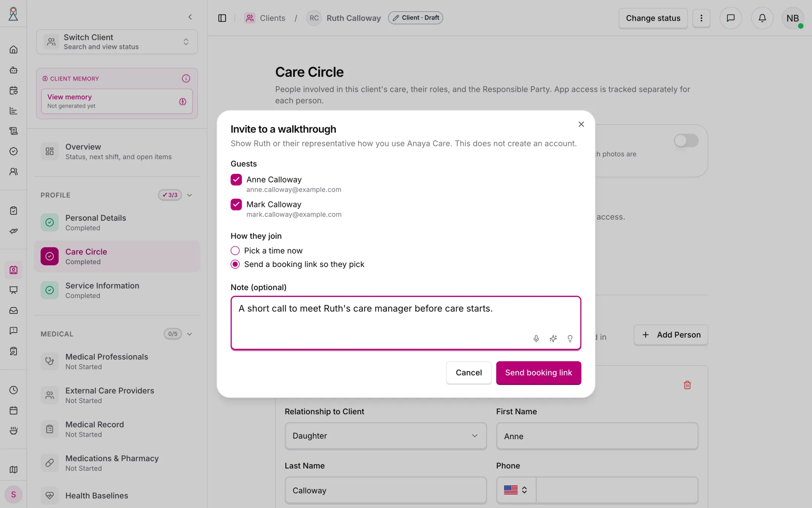Screen dimensions: 812x508
Task: Click the Change status button
Action: (653, 18)
